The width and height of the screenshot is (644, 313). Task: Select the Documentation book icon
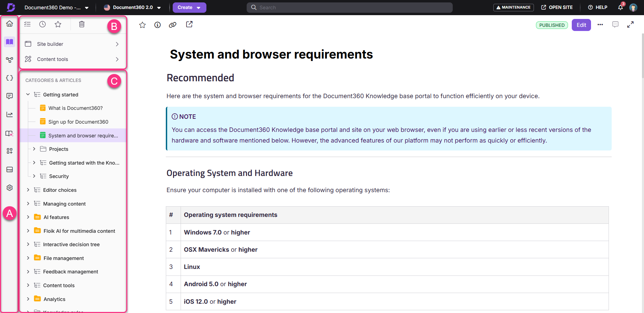[x=9, y=42]
